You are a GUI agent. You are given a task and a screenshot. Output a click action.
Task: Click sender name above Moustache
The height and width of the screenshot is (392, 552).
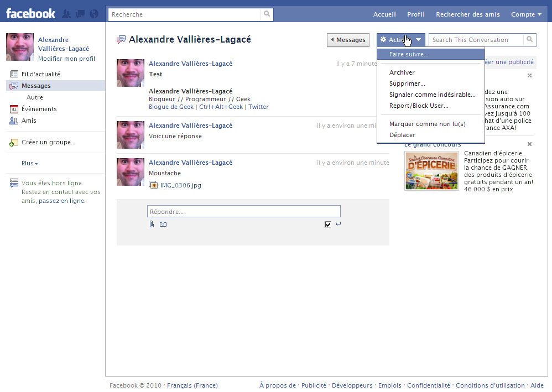point(190,163)
